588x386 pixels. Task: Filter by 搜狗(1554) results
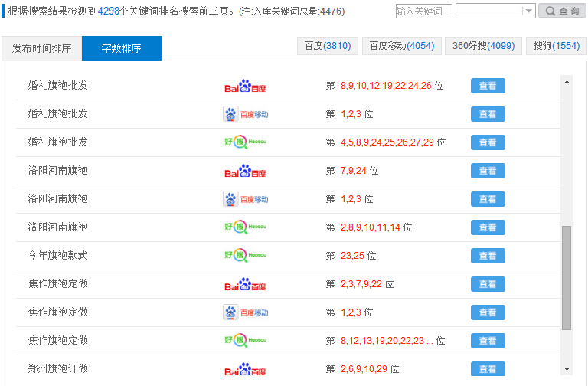[557, 46]
